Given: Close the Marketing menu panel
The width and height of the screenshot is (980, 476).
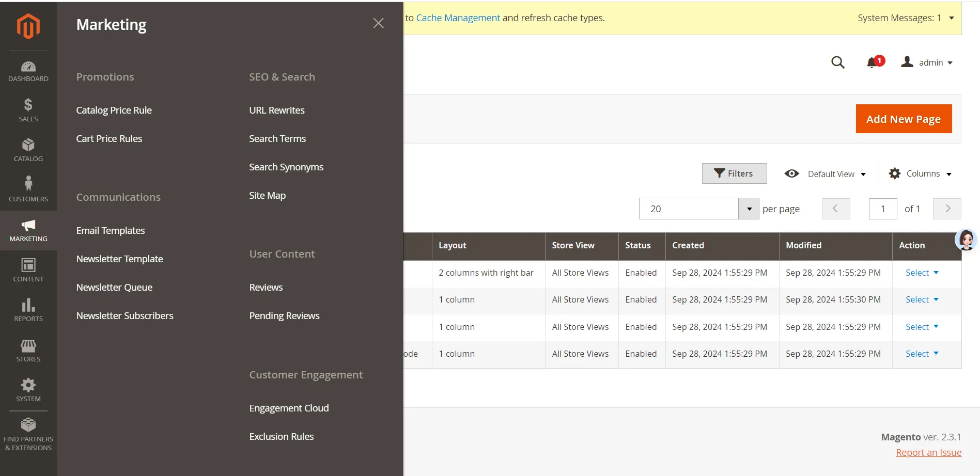Looking at the screenshot, I should pyautogui.click(x=378, y=23).
